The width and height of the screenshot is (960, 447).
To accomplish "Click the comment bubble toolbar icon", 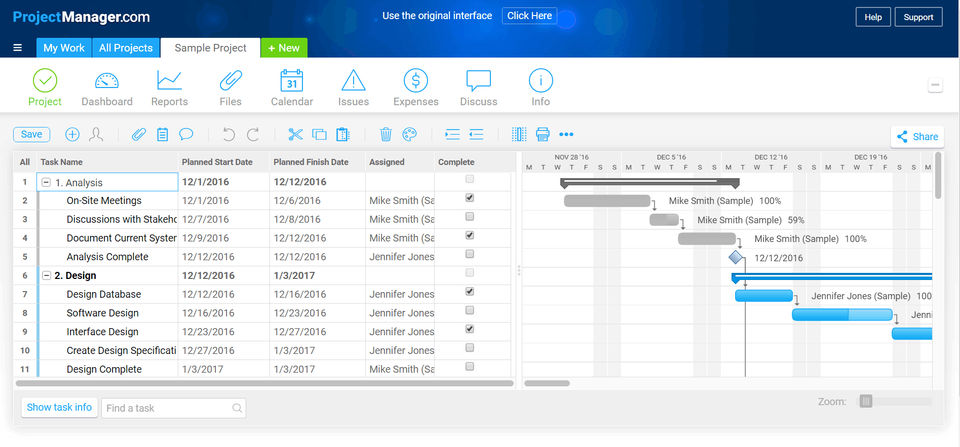I will click(x=186, y=134).
